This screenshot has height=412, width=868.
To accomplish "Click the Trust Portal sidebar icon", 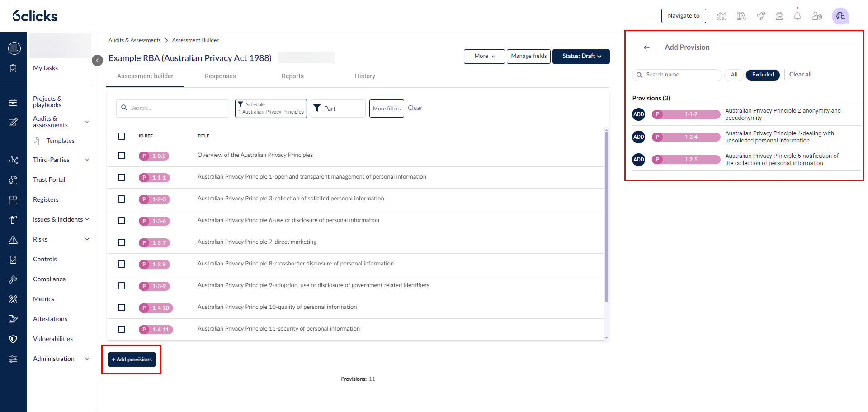I will [x=13, y=180].
